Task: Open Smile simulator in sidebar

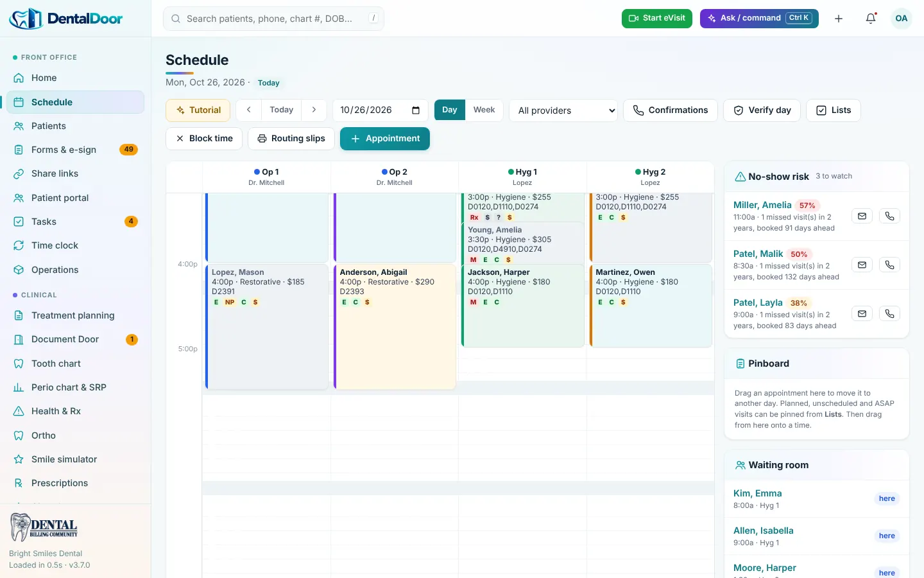Action: coord(75,459)
